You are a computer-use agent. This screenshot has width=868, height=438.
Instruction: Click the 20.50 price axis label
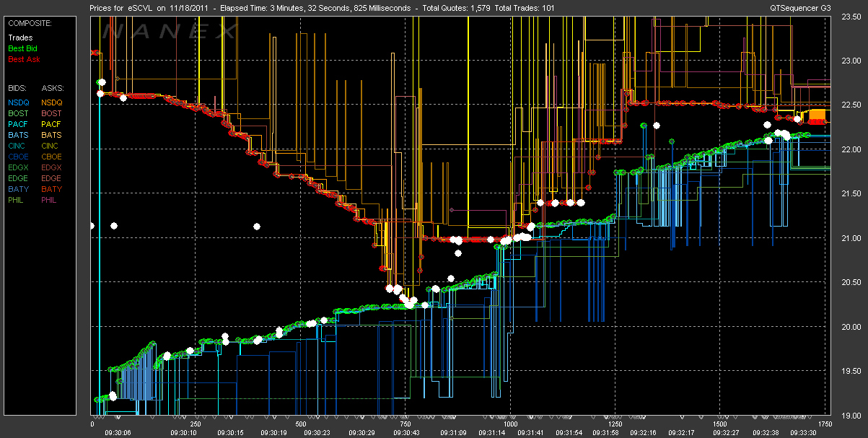point(852,282)
